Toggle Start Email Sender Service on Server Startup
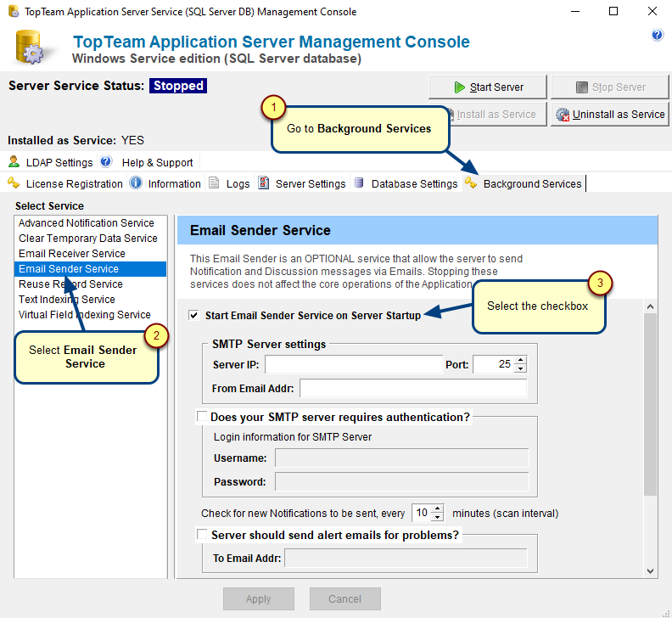The width and height of the screenshot is (672, 618). (x=193, y=315)
